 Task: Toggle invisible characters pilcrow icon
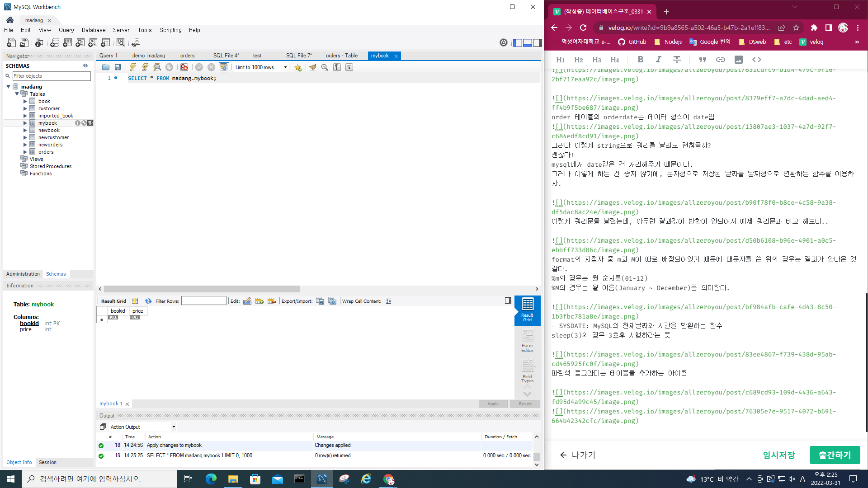[337, 67]
